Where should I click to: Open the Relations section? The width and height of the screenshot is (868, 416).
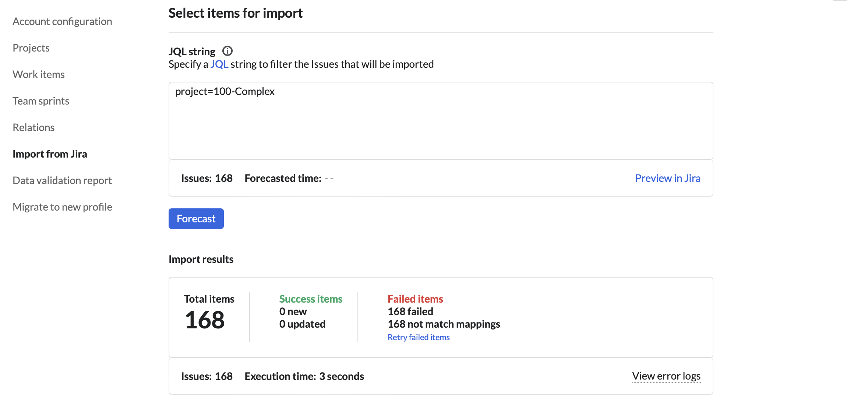[x=33, y=127]
